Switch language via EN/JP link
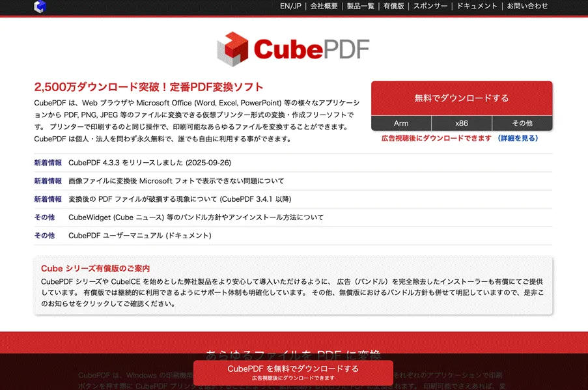Screen dimensions: 588x390 tap(290, 6)
